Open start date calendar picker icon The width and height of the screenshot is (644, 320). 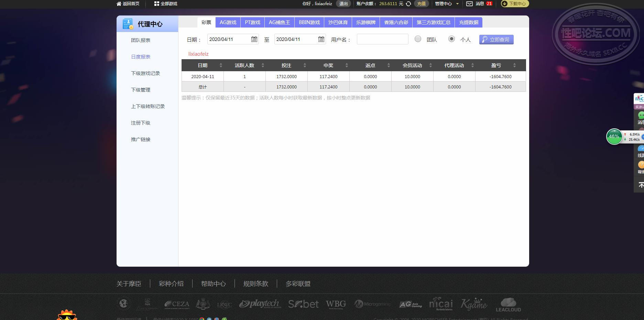click(x=254, y=39)
